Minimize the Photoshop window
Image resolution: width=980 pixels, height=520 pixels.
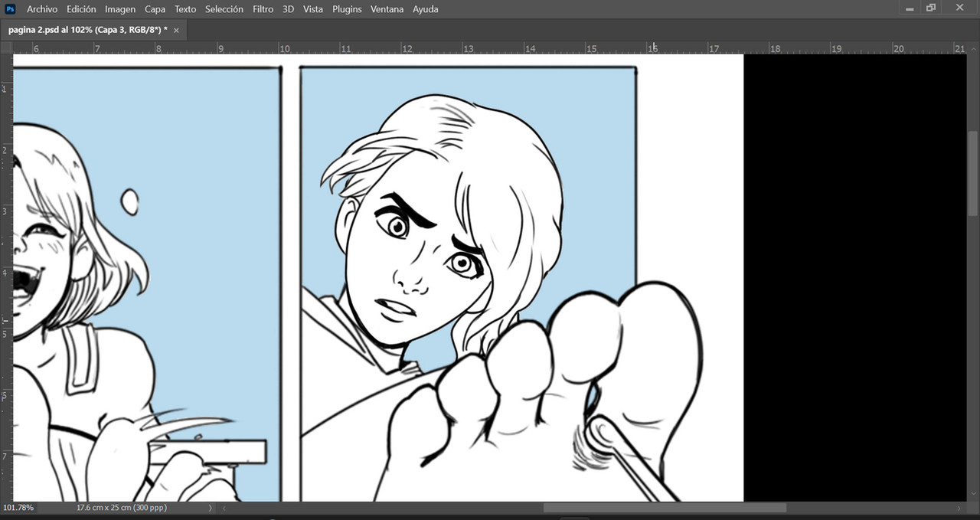(910, 8)
